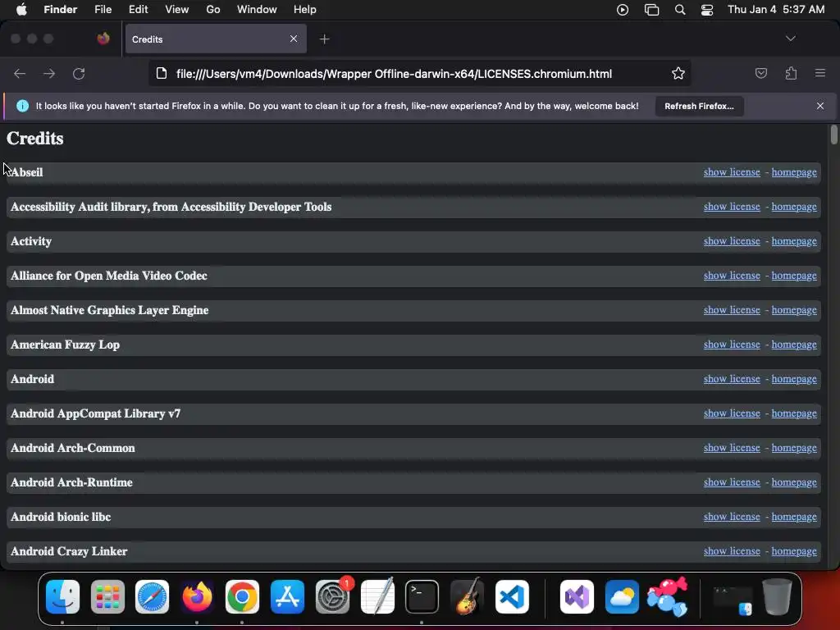Launch GarageBand from the Dock
Image resolution: width=840 pixels, height=630 pixels.
(467, 597)
